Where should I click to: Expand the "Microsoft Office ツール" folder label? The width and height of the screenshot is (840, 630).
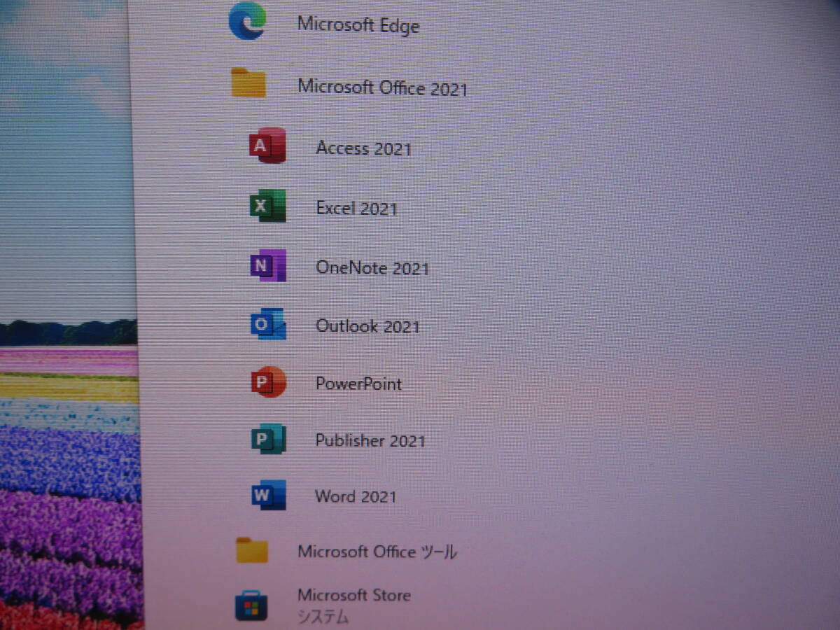pos(377,552)
